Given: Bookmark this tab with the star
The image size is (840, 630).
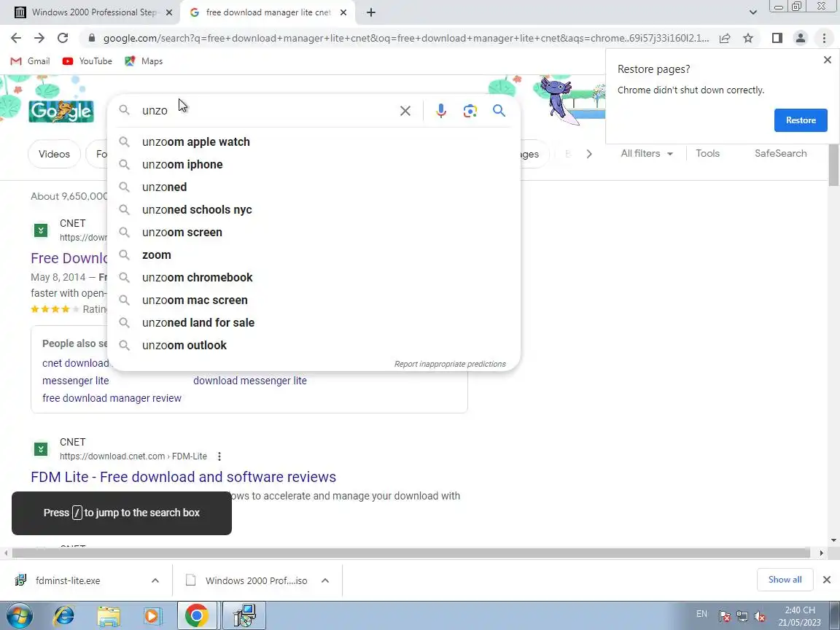Looking at the screenshot, I should click(748, 38).
